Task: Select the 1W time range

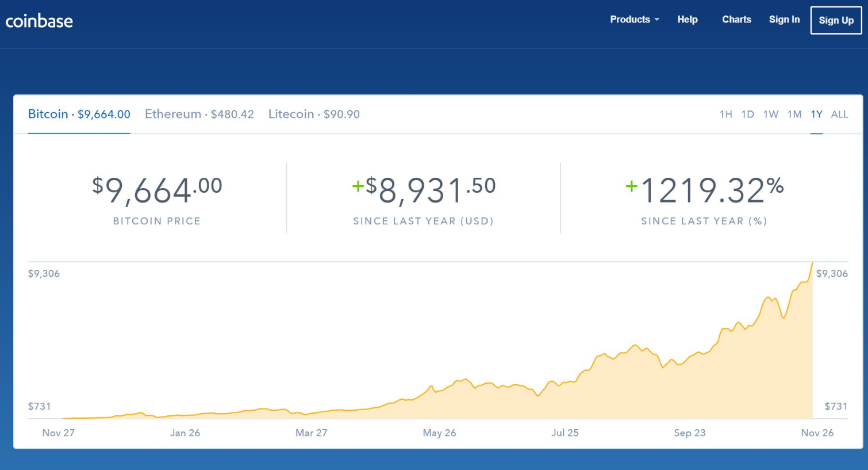Action: tap(771, 114)
